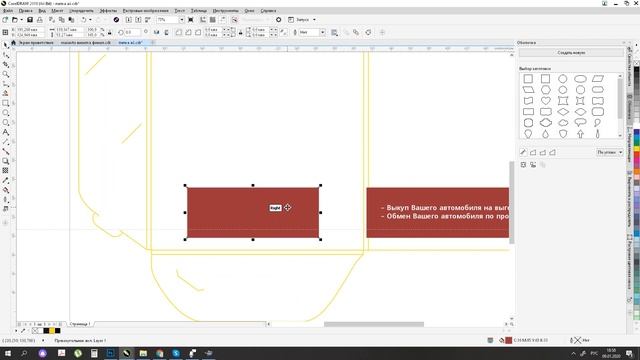This screenshot has width=640, height=360.
Task: Click the New document icon
Action: (x=5, y=20)
